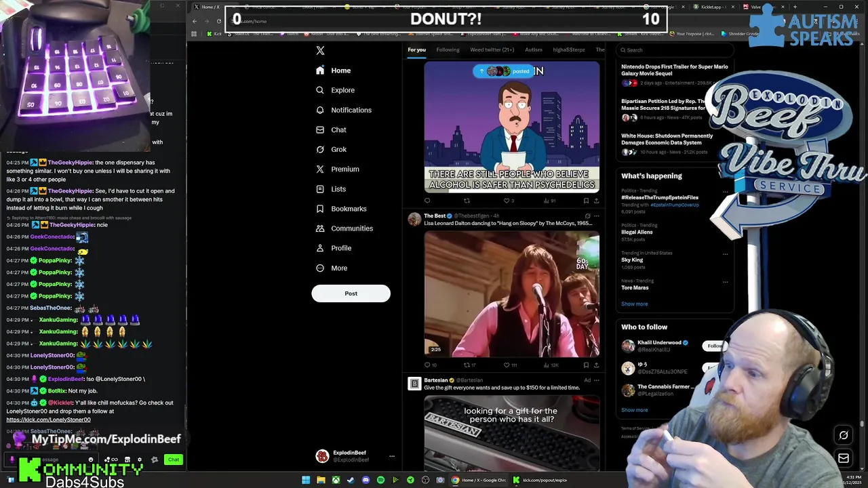868x488 pixels.
Task: Open Discord from the taskbar
Action: 366,480
